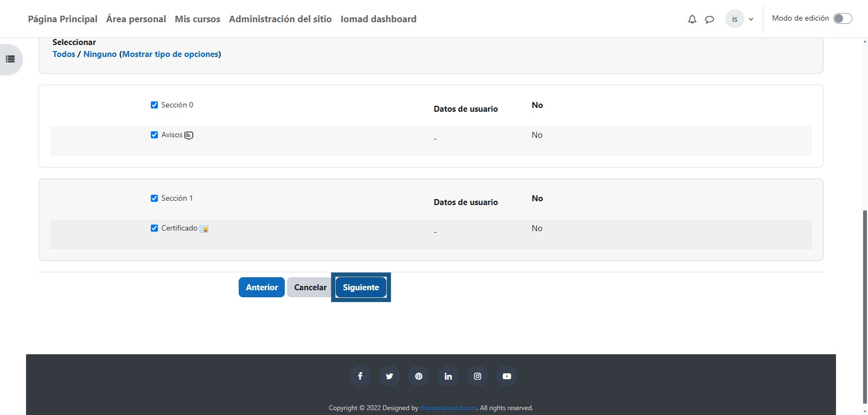
Task: Open the Pinterest footer icon
Action: [419, 376]
